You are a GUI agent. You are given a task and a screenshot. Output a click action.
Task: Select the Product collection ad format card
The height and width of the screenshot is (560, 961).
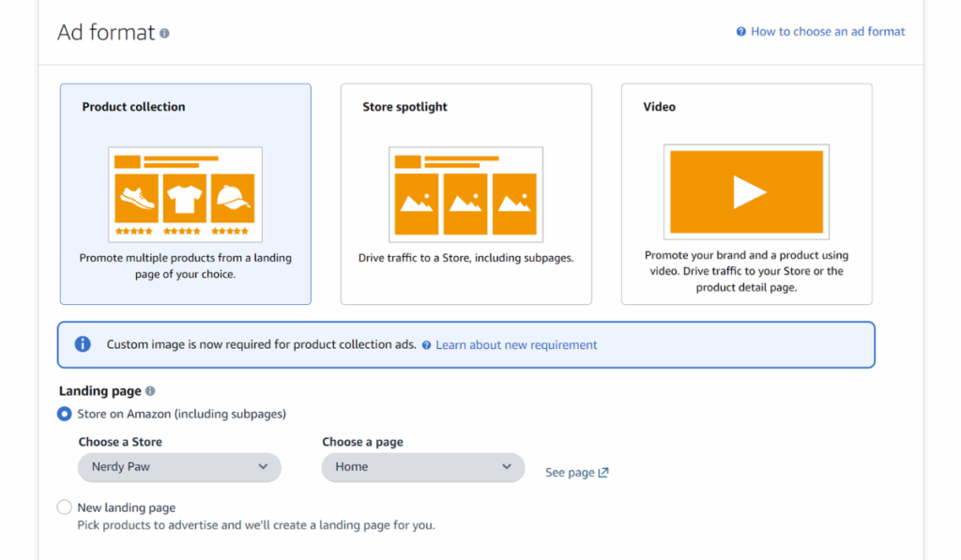pyautogui.click(x=185, y=193)
